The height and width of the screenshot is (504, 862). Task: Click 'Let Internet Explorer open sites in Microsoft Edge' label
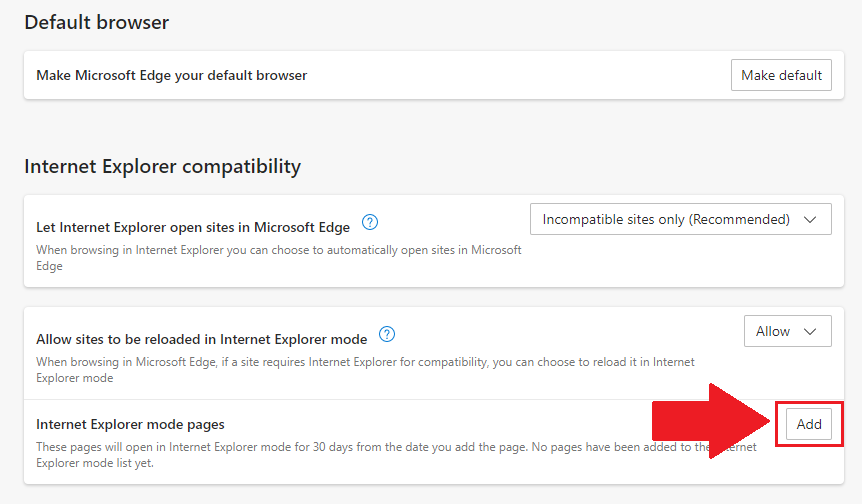[x=193, y=227]
